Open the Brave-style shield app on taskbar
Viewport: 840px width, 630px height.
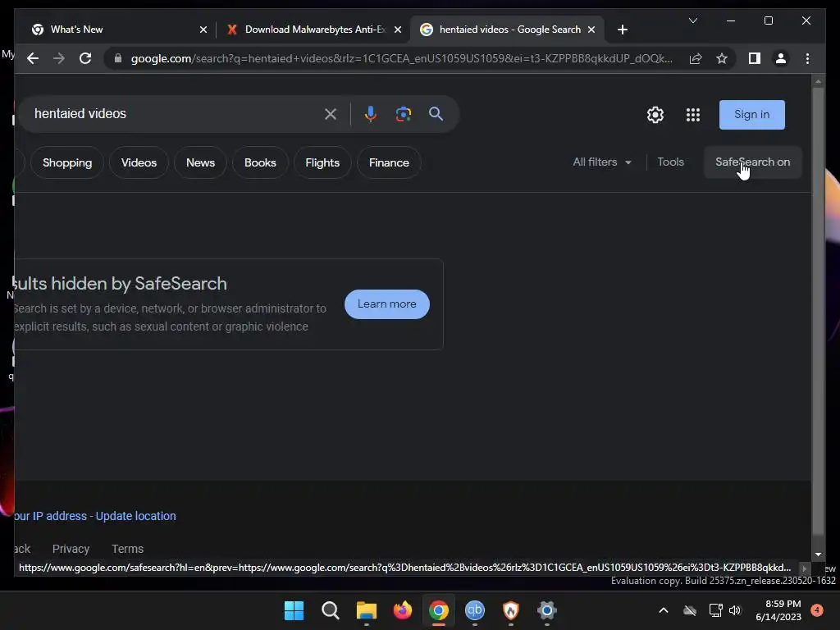510,610
